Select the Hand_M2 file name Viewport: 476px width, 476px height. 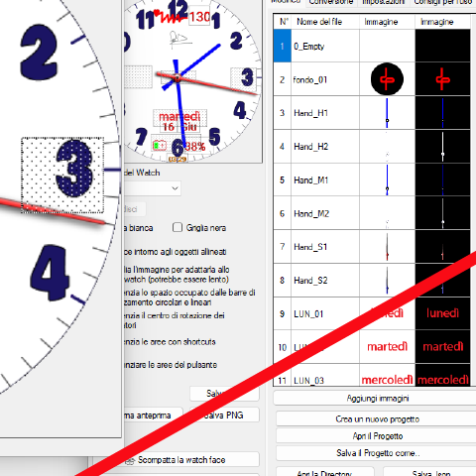[x=311, y=213]
